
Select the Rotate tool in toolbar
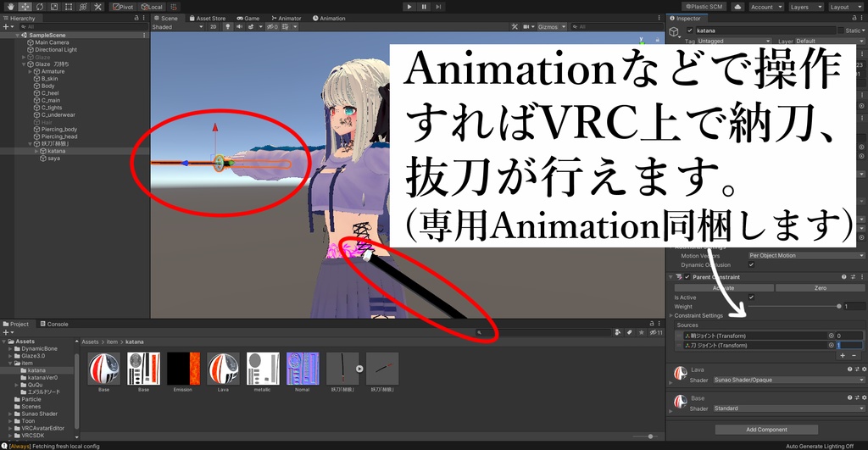pos(39,7)
